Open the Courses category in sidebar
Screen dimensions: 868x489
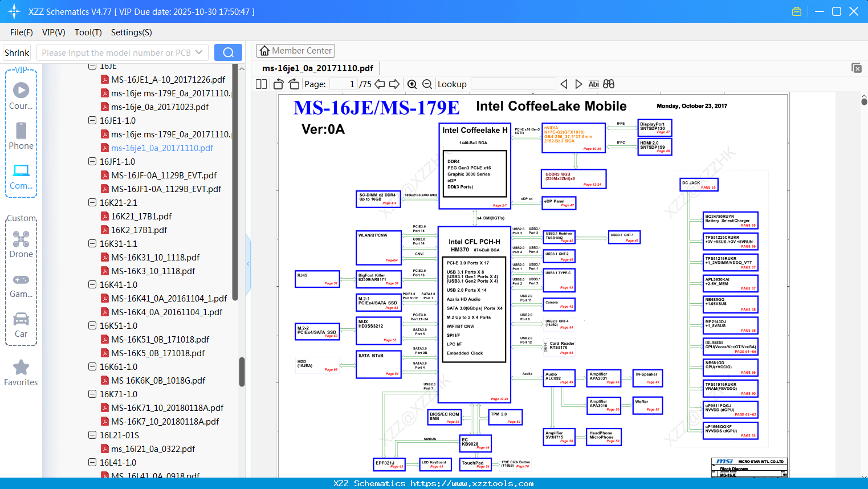click(21, 96)
